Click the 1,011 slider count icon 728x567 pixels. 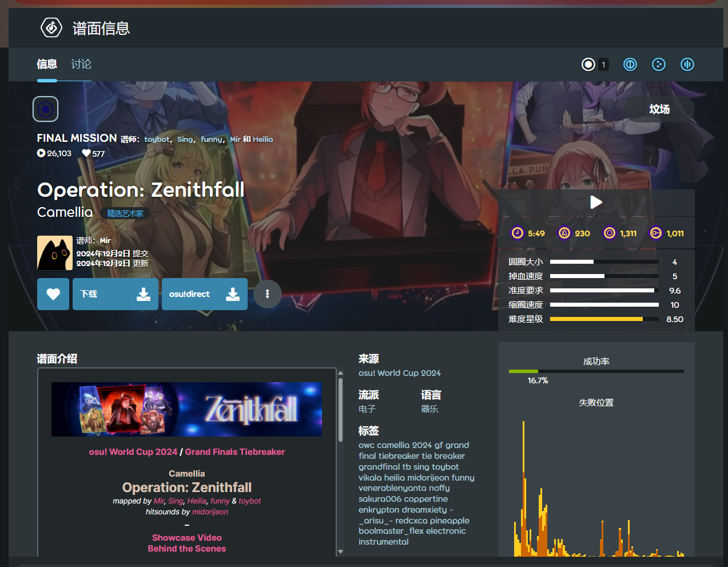tap(656, 233)
